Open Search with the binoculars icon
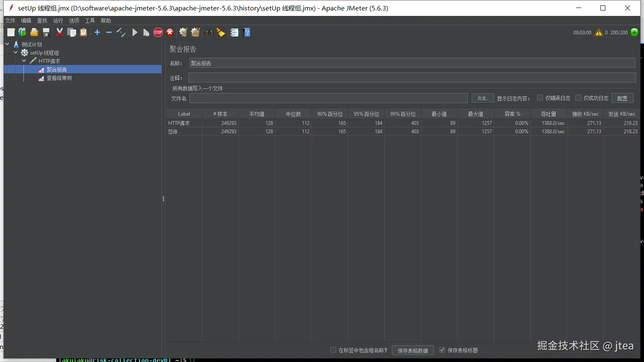Screen dimensions: 644x362 (x=209, y=32)
